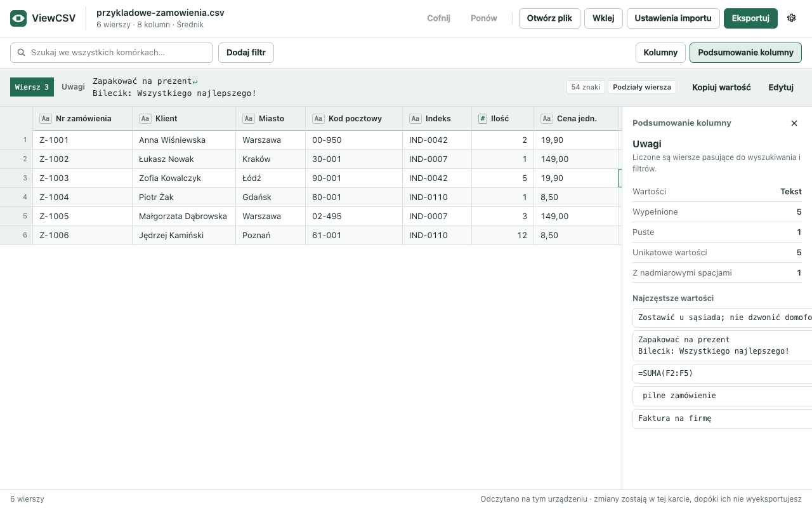812x508 pixels.
Task: Click text type icon of Miasto column
Action: (x=249, y=118)
